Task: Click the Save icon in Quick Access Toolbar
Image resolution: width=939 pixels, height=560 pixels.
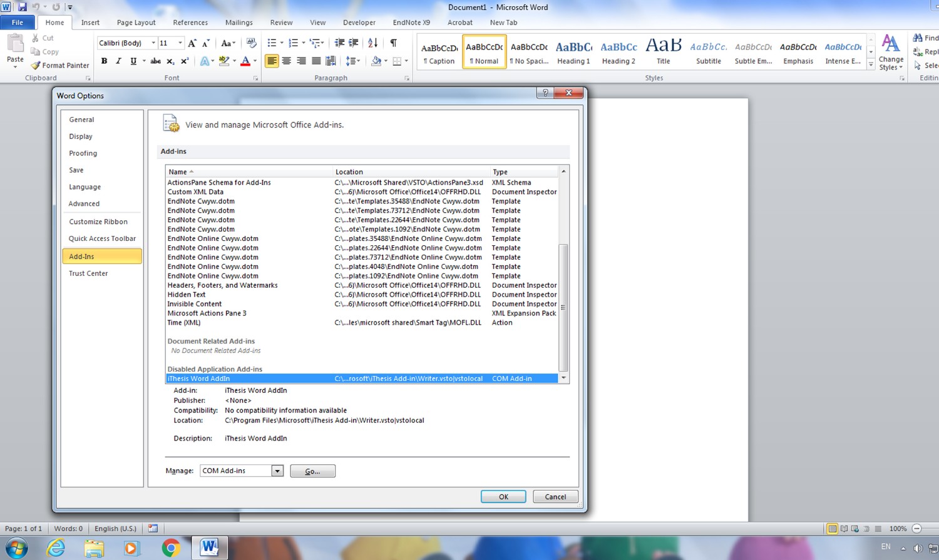Action: click(x=23, y=7)
